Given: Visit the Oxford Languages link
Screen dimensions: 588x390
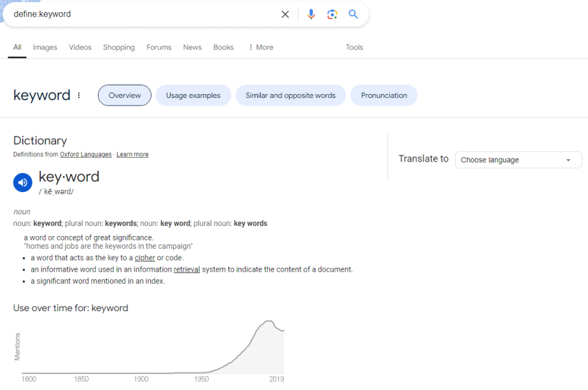Looking at the screenshot, I should point(85,154).
